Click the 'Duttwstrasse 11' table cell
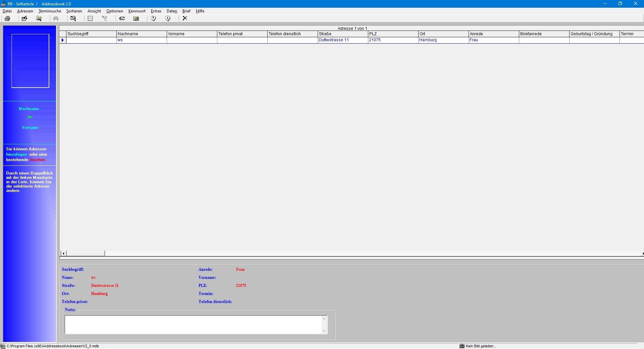This screenshot has height=349, width=644. pyautogui.click(x=343, y=40)
